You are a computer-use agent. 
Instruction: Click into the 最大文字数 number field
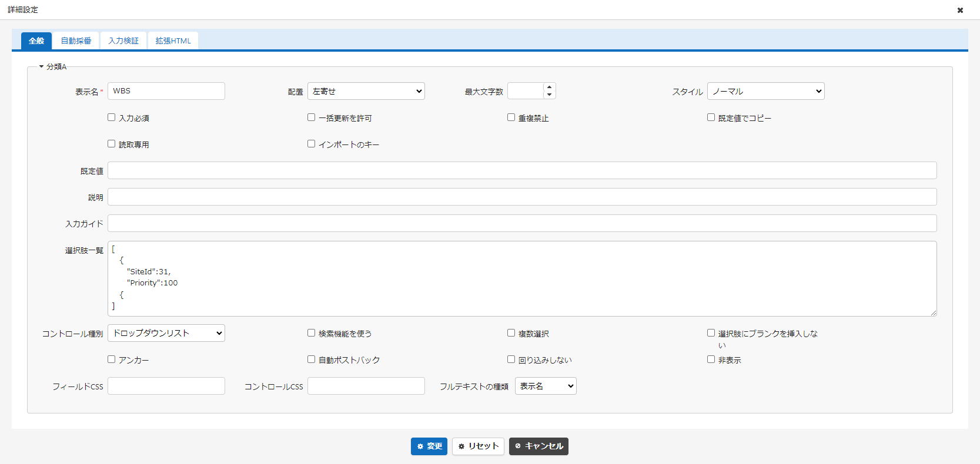tap(526, 91)
